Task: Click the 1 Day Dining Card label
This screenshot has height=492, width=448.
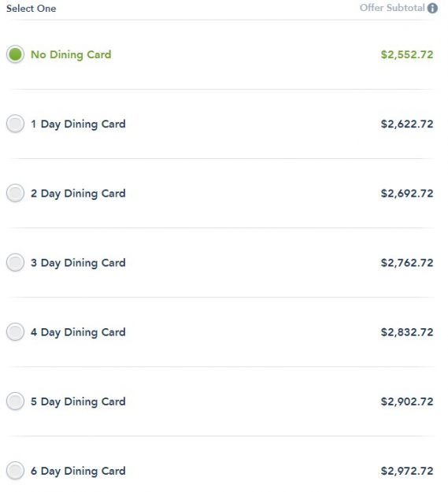Action: pos(78,124)
